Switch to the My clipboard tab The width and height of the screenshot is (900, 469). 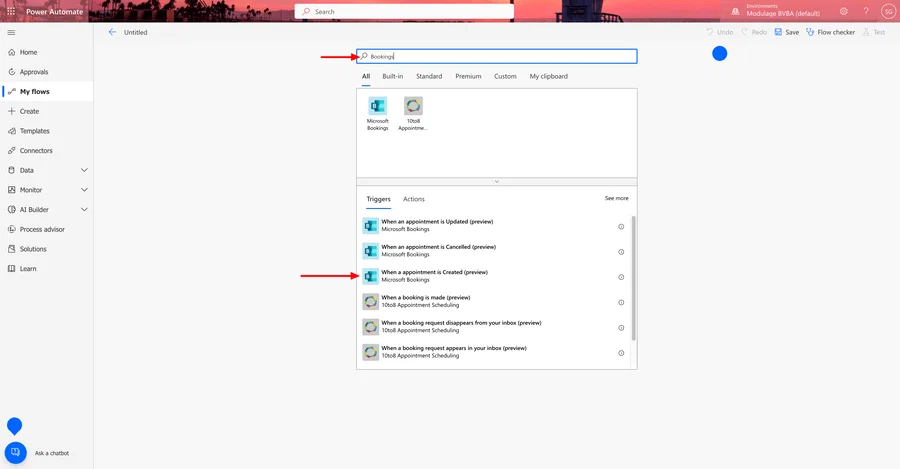point(549,76)
